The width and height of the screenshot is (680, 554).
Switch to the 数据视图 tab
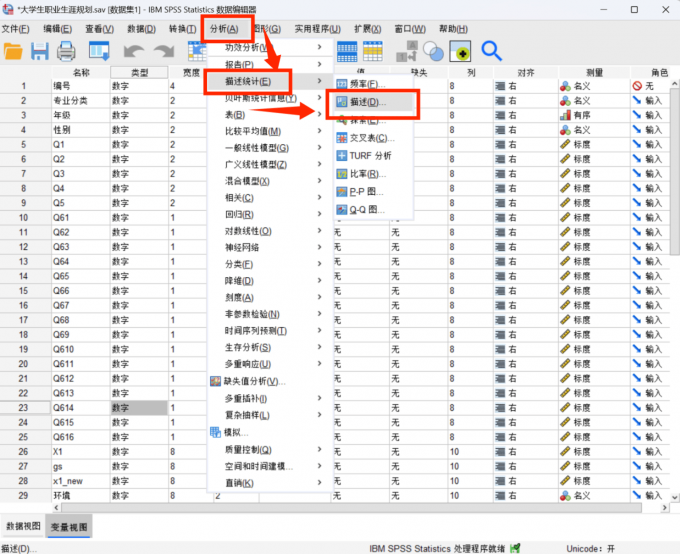(23, 525)
